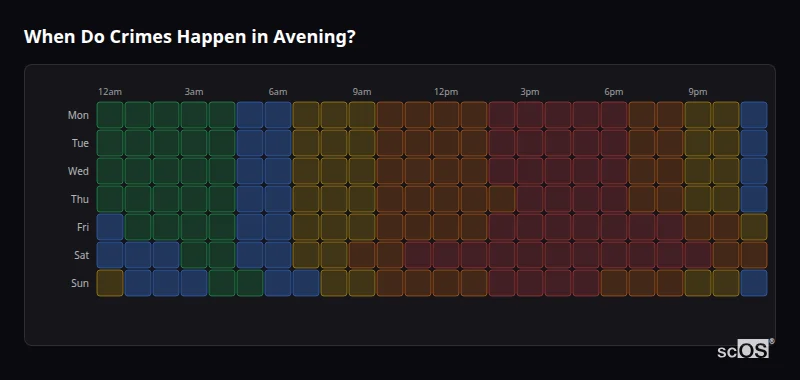Click the Sunday 9am heatmap cell

(362, 283)
